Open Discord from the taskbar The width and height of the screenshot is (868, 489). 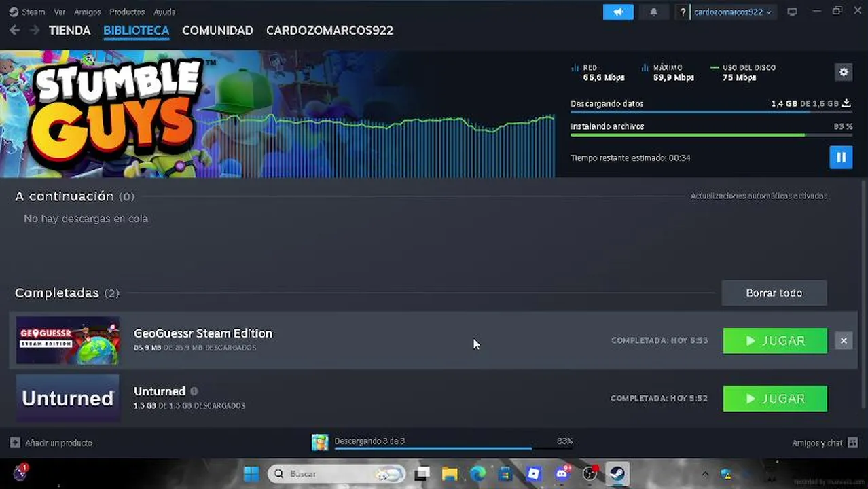562,473
